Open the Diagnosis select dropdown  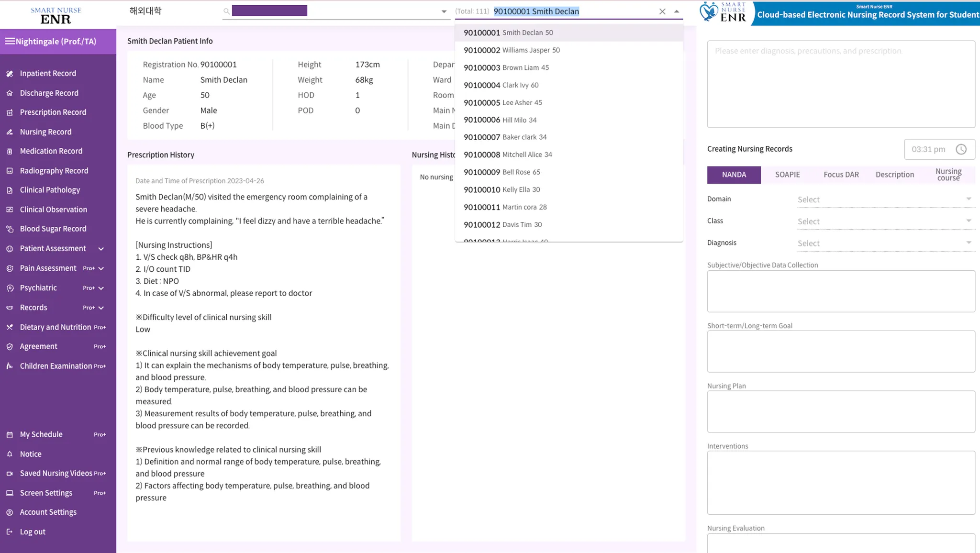click(884, 243)
